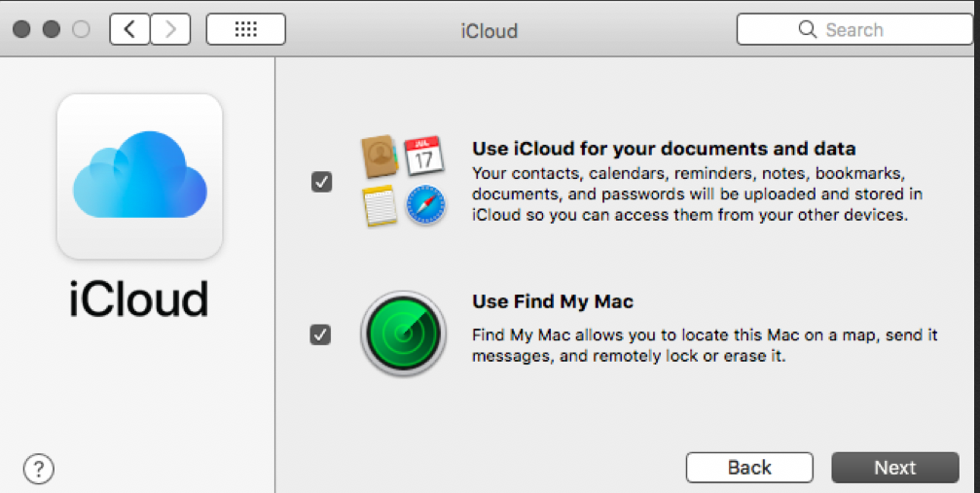Click the Calendar icon showing 17
This screenshot has height=493, width=980.
click(x=423, y=156)
